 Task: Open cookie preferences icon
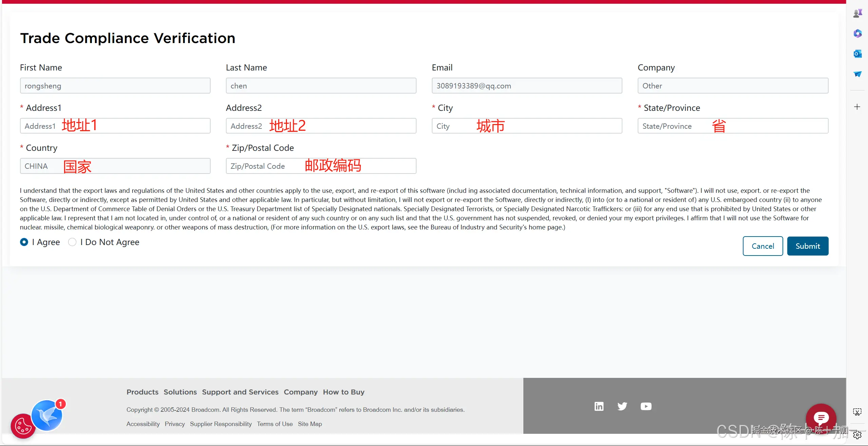click(23, 426)
